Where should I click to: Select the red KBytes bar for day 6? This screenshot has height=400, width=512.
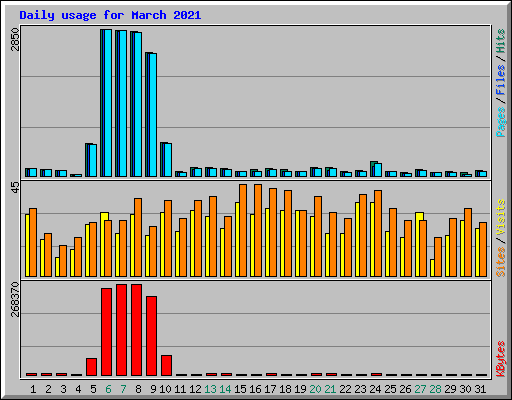(106, 332)
